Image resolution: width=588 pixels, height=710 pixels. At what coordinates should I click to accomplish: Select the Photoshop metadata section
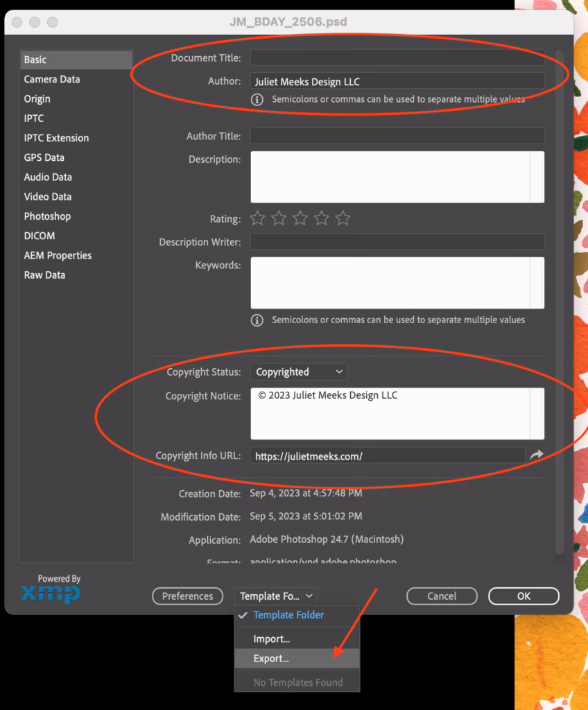(47, 216)
